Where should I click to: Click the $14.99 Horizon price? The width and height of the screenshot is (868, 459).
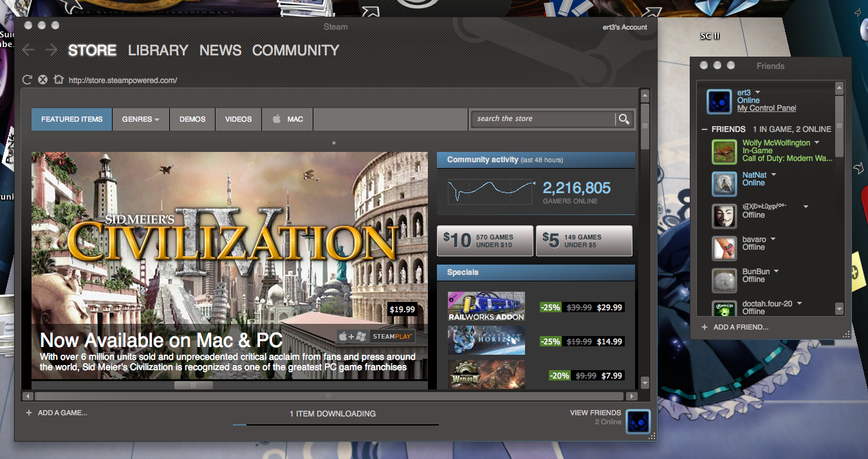(x=609, y=342)
